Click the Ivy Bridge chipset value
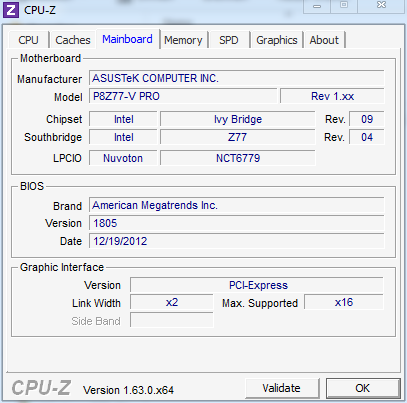407x403 pixels. click(x=238, y=119)
